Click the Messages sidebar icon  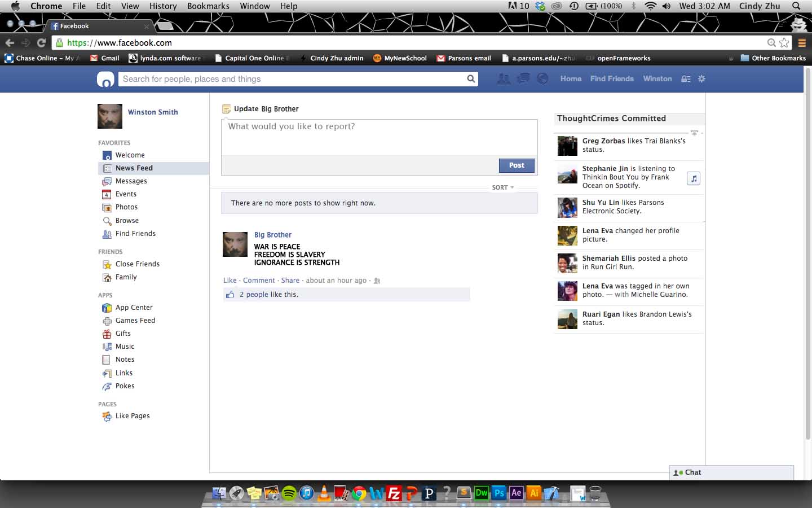107,181
